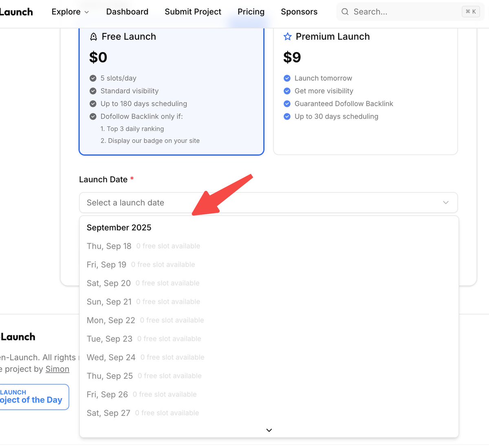This screenshot has width=489, height=448.
Task: Choose Mon, Sep 22 date option
Action: (x=269, y=320)
